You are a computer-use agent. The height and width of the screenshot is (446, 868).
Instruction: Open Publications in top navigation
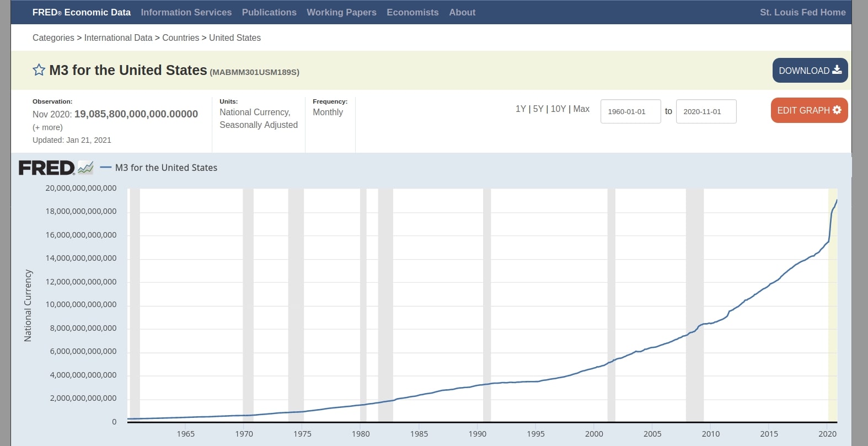[269, 12]
